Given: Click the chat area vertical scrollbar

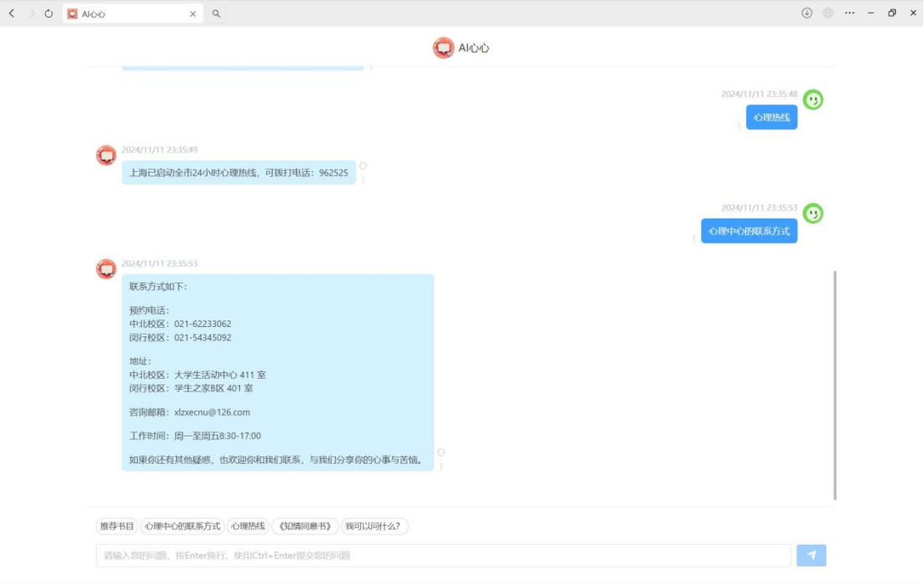Looking at the screenshot, I should tap(835, 384).
